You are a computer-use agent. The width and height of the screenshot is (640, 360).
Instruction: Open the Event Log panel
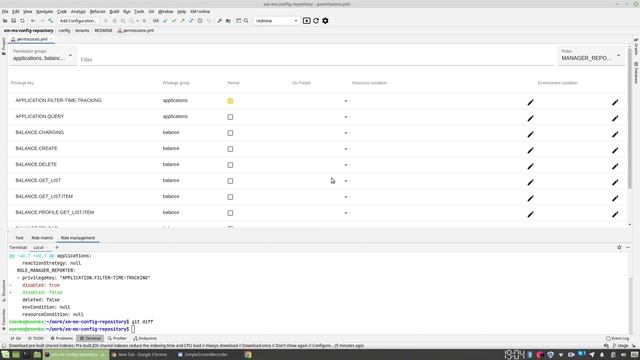[618, 338]
